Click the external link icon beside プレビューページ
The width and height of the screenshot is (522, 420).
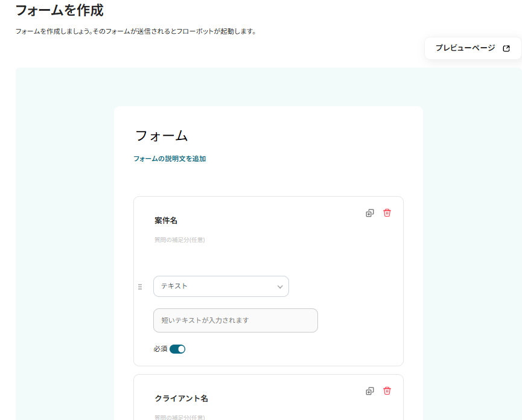506,49
